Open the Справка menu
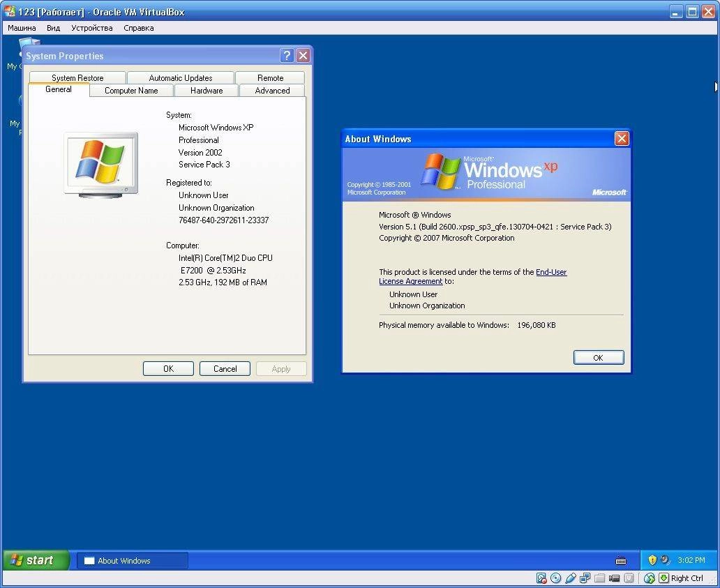Image resolution: width=720 pixels, height=588 pixels. point(139,27)
